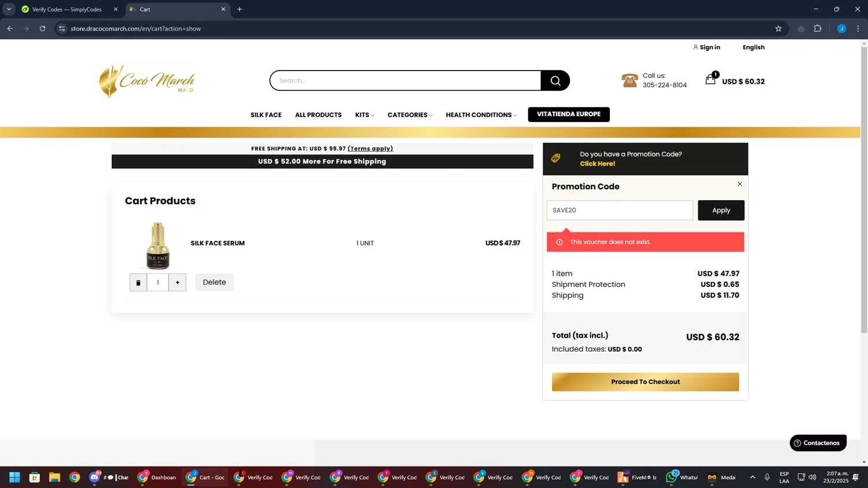Open the browser extensions puzzle icon

tap(818, 28)
